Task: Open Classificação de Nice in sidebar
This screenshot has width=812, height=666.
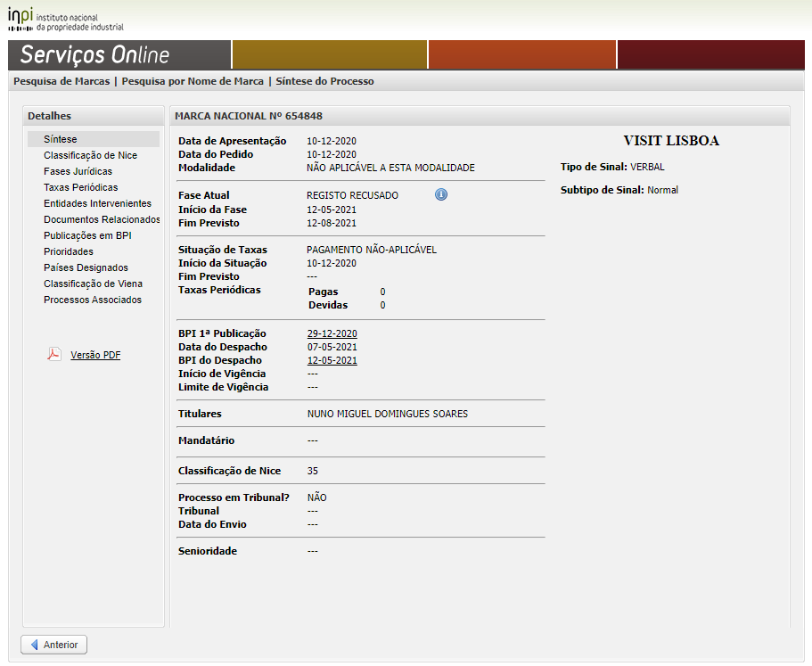Action: pos(90,155)
